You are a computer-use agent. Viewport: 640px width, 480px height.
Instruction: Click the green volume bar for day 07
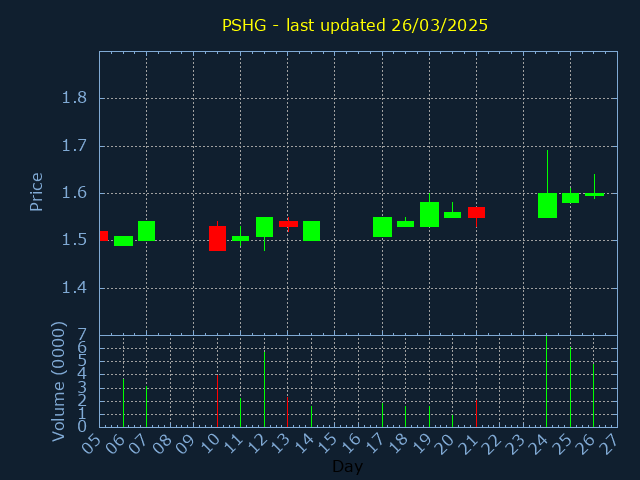pyautogui.click(x=147, y=407)
